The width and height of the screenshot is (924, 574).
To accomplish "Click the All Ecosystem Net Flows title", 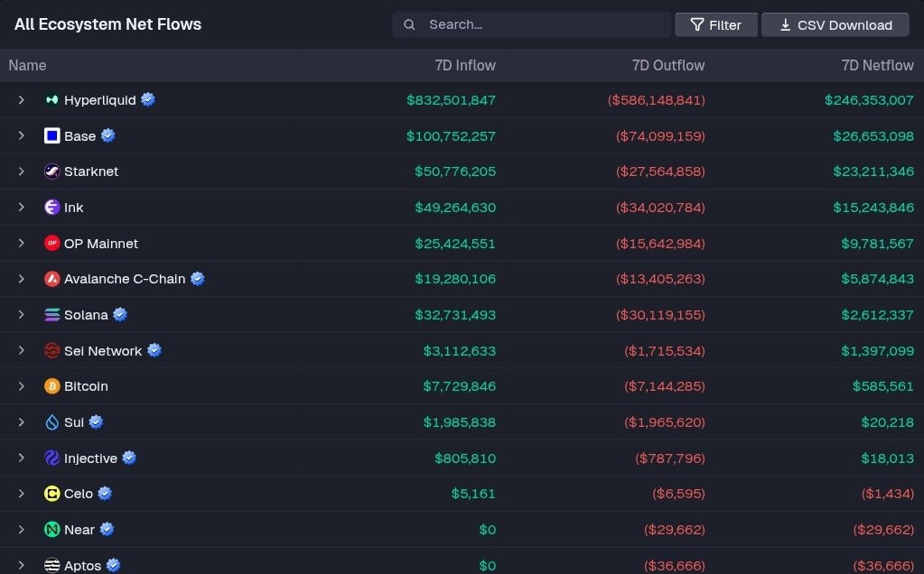I will pyautogui.click(x=107, y=24).
